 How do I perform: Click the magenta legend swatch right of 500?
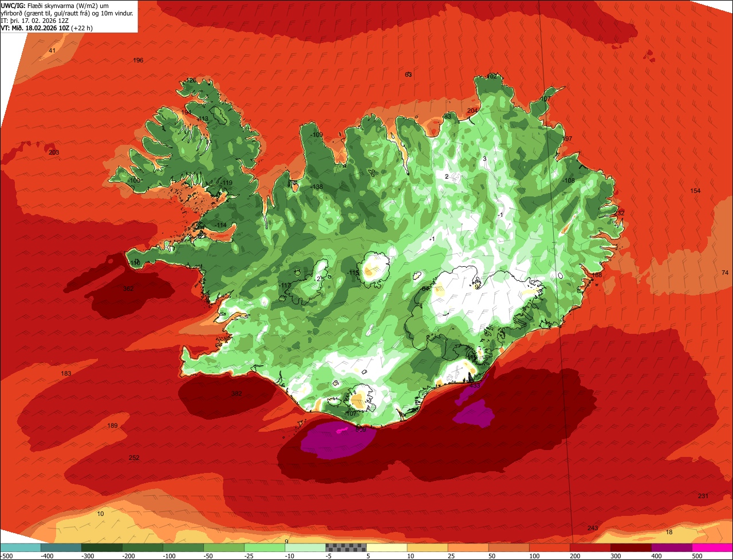(x=712, y=547)
